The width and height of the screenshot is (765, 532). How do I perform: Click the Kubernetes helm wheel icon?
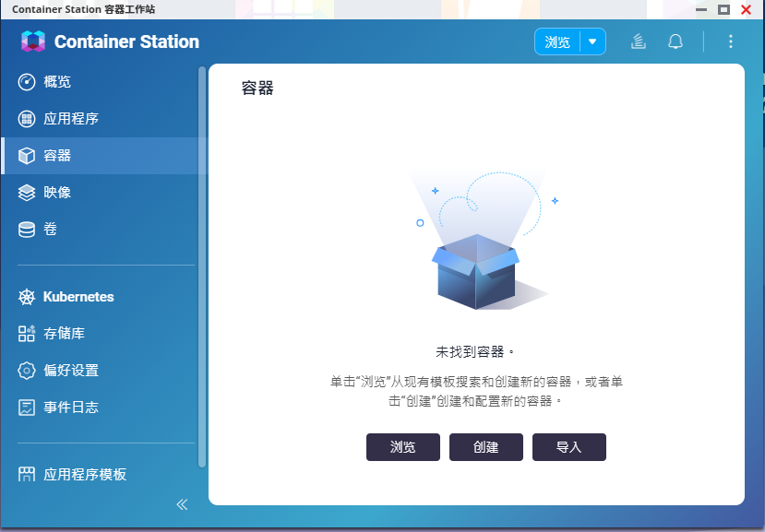[27, 297]
